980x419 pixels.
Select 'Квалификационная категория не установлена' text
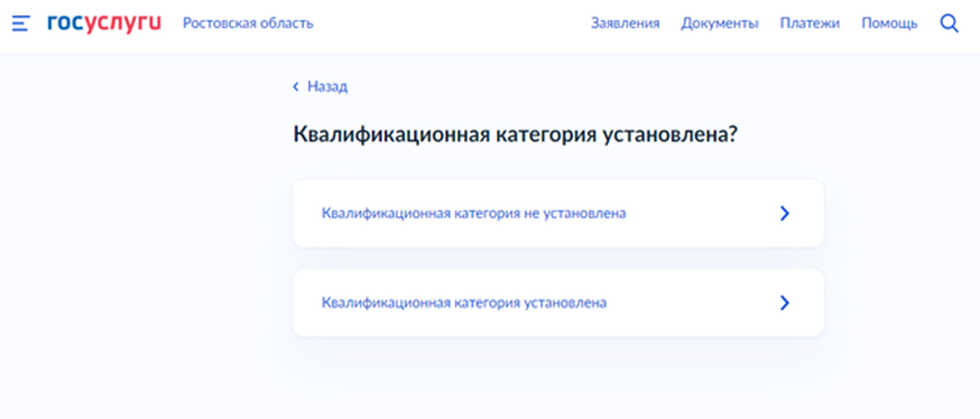click(x=474, y=213)
